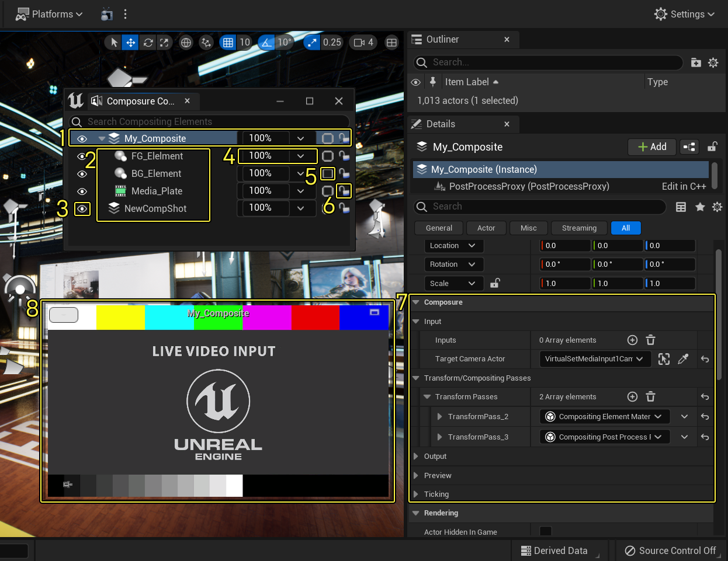Image resolution: width=728 pixels, height=561 pixels.
Task: Add element to Transform Passes array
Action: coord(632,397)
